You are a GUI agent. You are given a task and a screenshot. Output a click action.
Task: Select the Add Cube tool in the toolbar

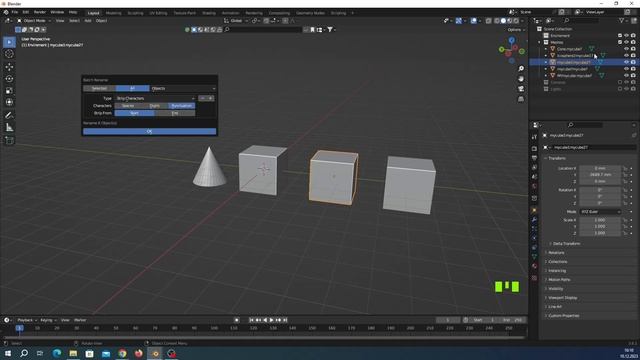9,140
